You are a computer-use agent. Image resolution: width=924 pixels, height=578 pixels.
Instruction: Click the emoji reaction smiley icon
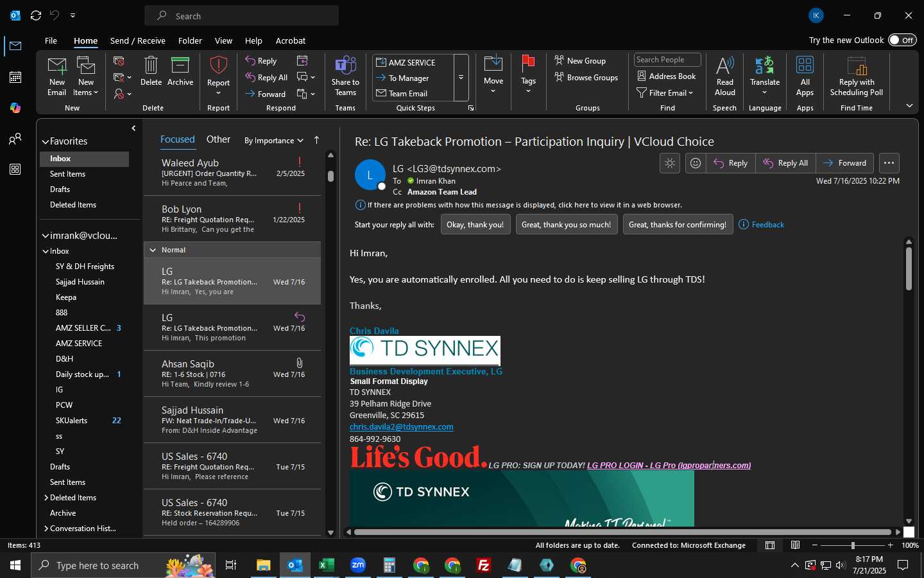(696, 163)
